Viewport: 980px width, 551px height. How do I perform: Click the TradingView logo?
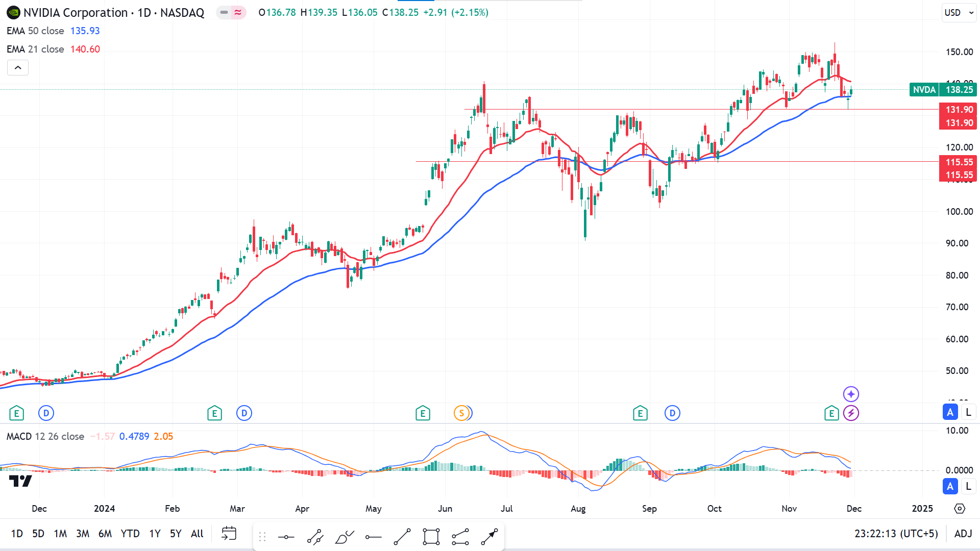[x=20, y=481]
